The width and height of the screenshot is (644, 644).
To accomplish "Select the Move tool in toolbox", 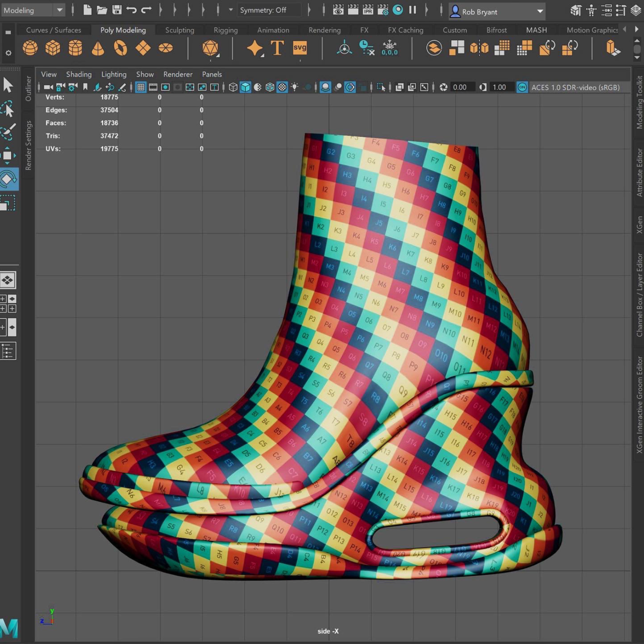I will click(x=8, y=155).
